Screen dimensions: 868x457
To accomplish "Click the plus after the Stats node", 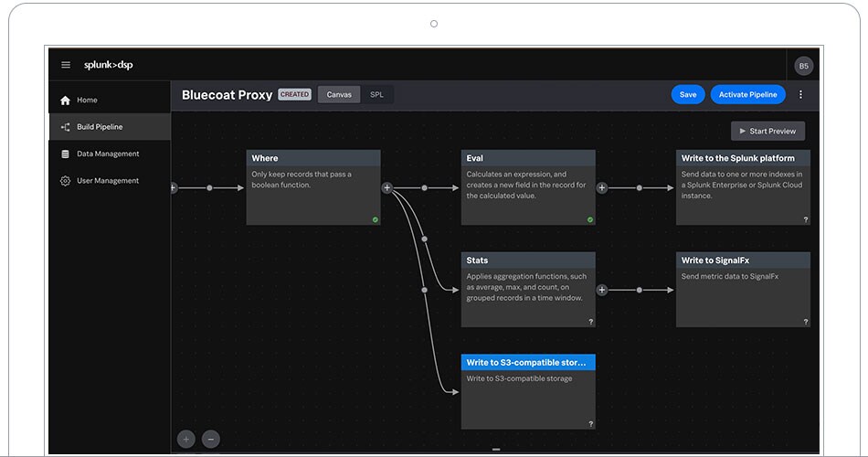I will point(602,290).
